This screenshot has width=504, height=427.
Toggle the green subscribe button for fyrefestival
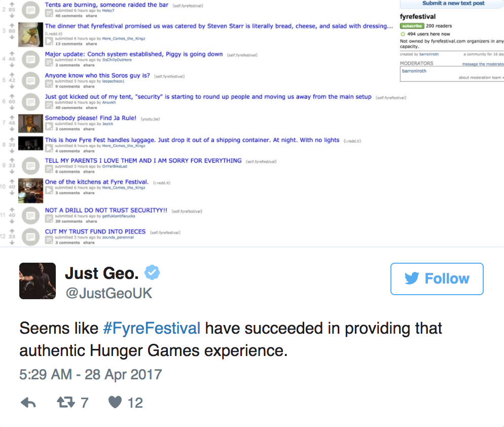coord(412,26)
